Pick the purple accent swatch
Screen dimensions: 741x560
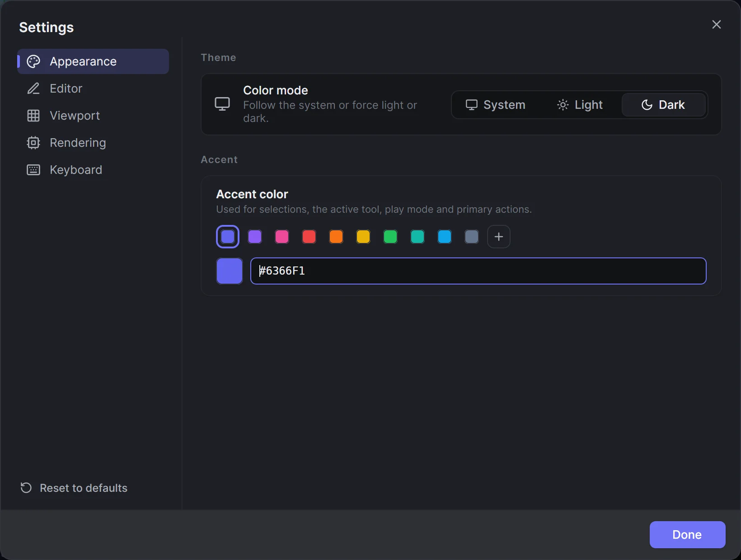tap(255, 237)
